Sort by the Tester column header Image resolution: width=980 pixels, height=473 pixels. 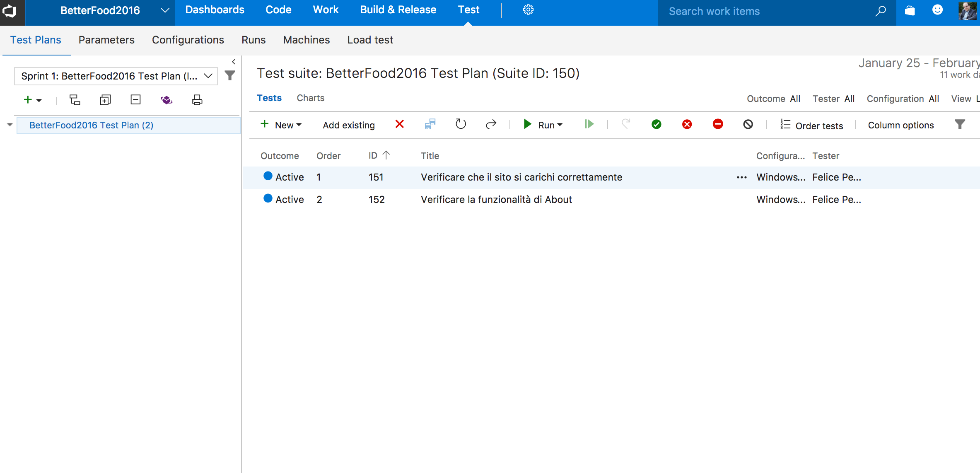(826, 156)
